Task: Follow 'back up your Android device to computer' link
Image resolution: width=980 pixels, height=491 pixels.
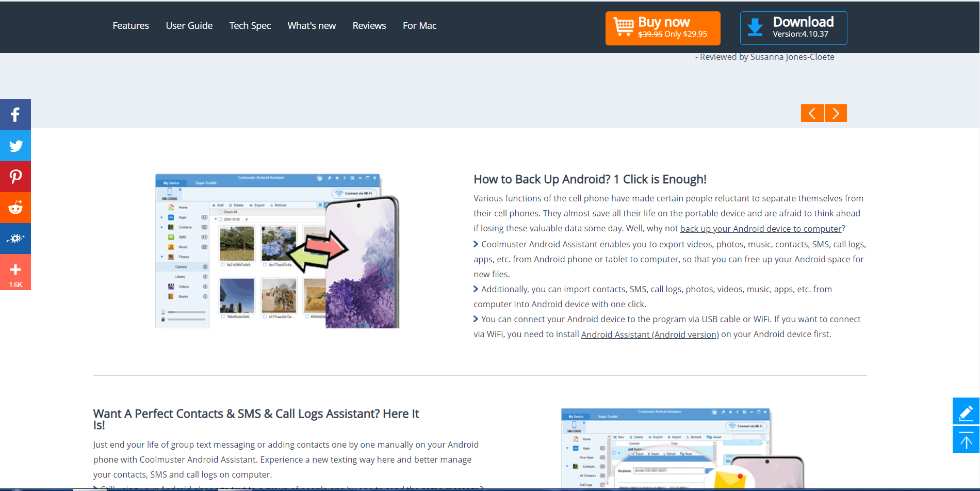Action: click(x=761, y=229)
